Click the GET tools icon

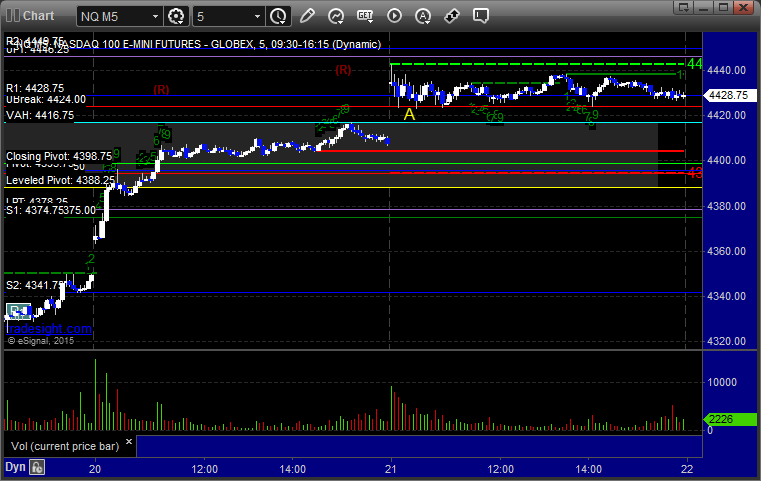pos(365,16)
